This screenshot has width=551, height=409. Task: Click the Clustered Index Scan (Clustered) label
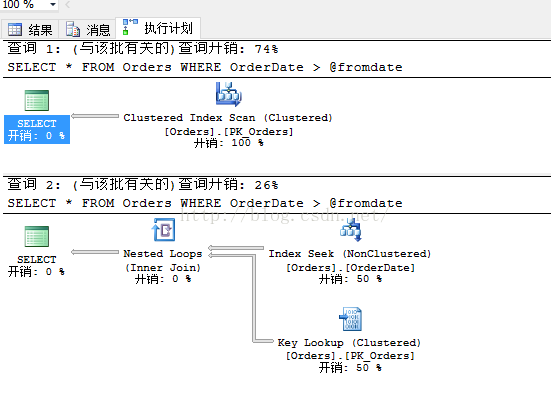(x=228, y=118)
